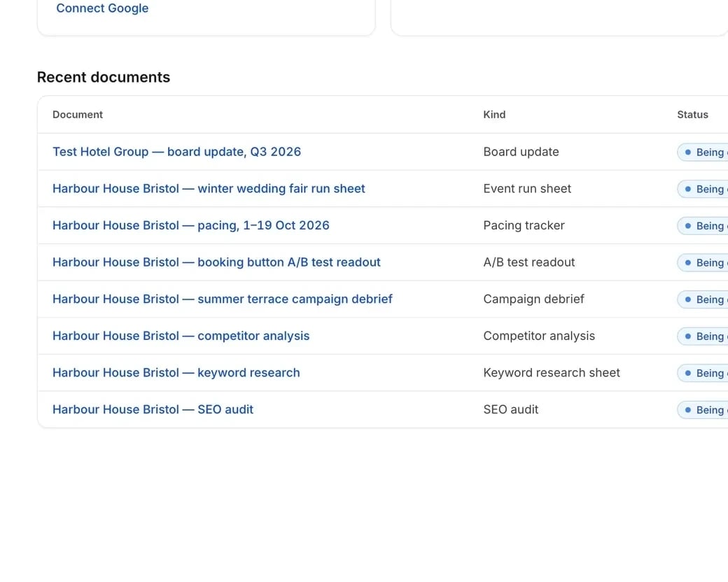Select the SEO audit kind cell
Image resolution: width=728 pixels, height=582 pixels.
pos(511,409)
